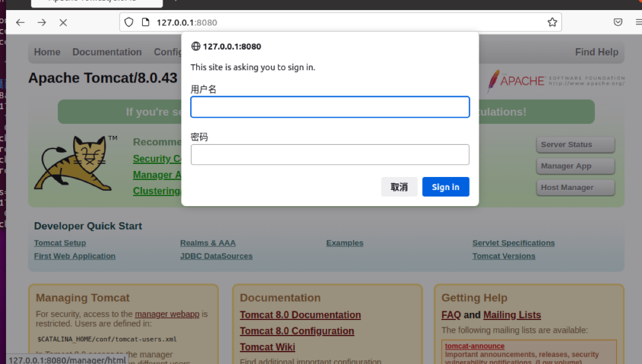Screen dimensions: 642x364
Task: Click the Developer Quick Start heading
Action: (88, 226)
